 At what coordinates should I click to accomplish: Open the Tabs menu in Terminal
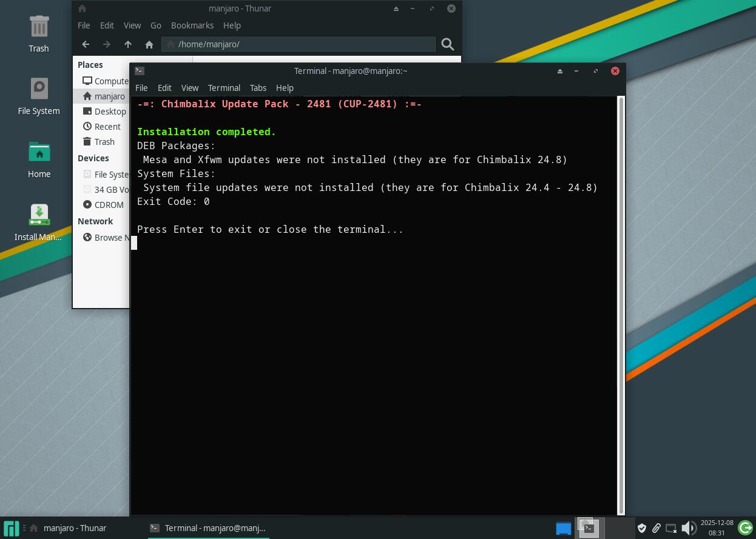pos(258,88)
